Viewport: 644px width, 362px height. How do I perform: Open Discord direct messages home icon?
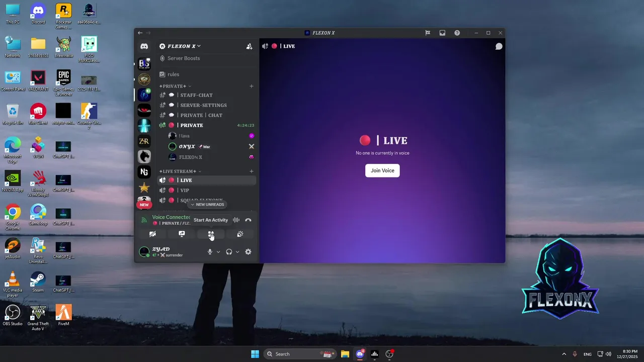[x=144, y=46]
